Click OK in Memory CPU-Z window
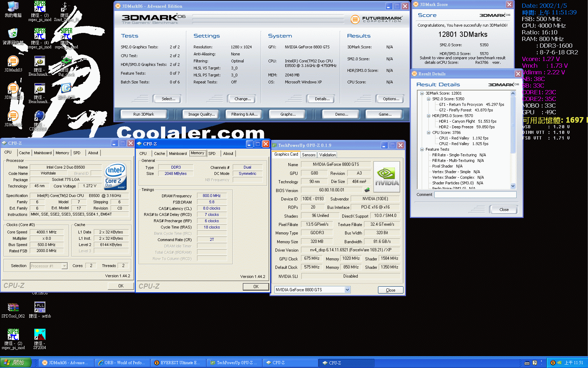 click(x=256, y=287)
